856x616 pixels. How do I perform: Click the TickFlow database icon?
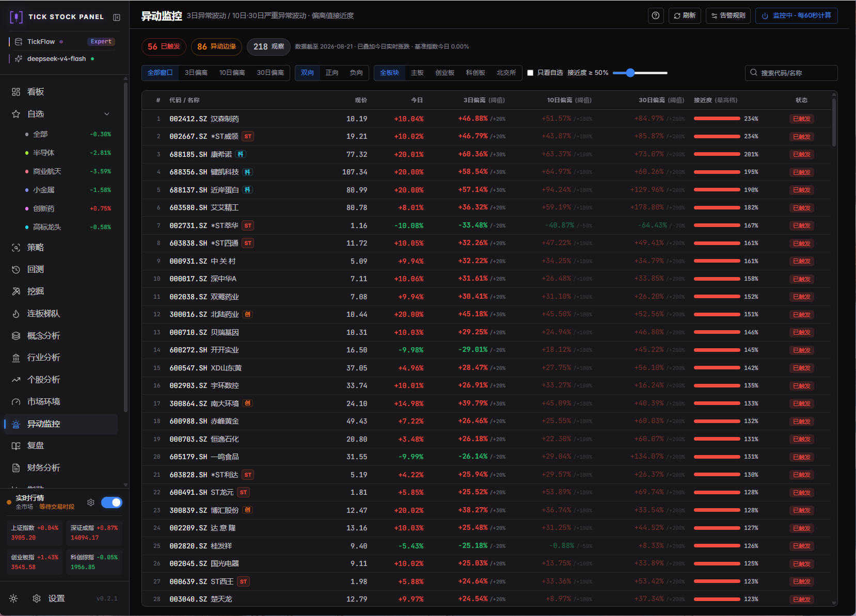(19, 42)
